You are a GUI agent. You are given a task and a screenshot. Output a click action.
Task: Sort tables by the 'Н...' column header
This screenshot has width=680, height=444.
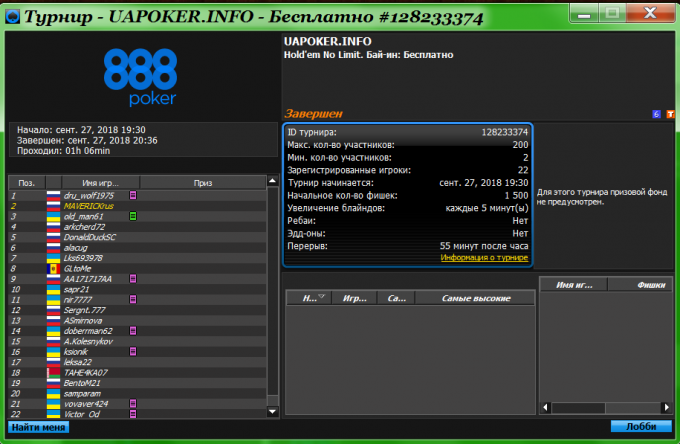click(x=309, y=298)
